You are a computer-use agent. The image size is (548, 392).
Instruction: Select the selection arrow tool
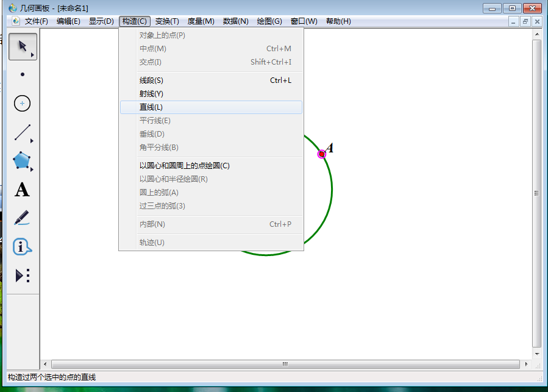[x=21, y=46]
